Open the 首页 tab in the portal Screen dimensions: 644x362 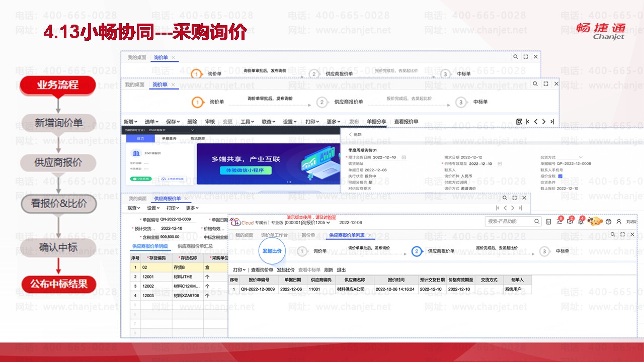point(140,138)
